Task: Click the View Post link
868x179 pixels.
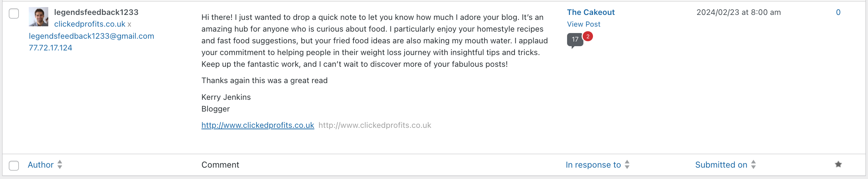Action: [583, 24]
